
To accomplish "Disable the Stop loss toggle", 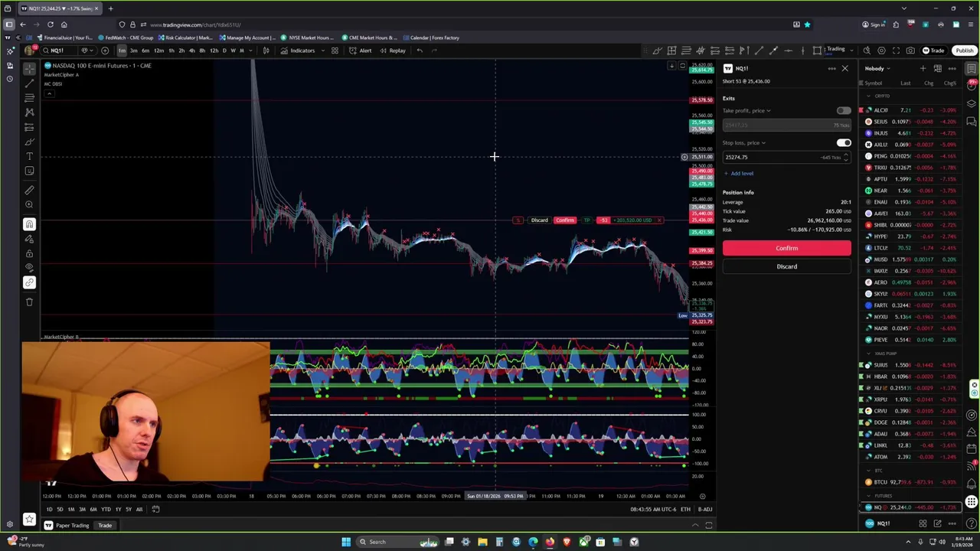I will click(843, 143).
